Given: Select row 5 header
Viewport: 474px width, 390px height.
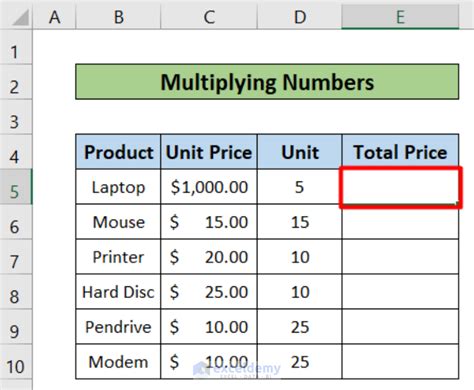Looking at the screenshot, I should 16,187.
